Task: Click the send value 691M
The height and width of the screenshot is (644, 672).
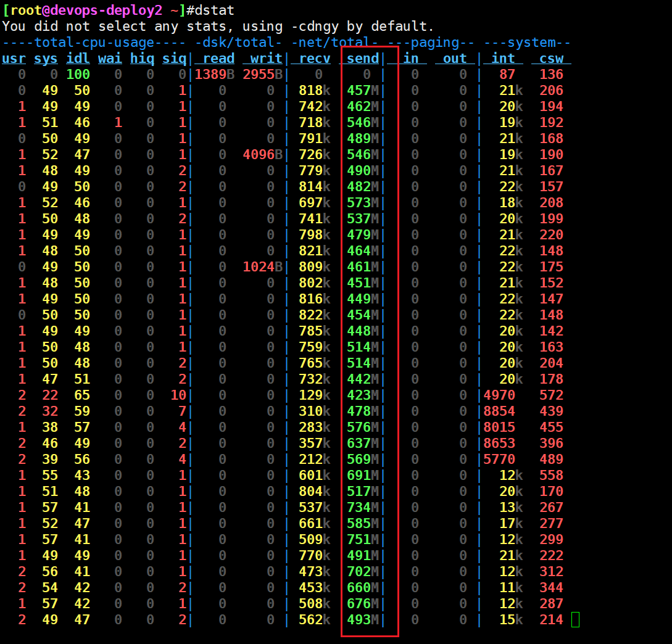Action: click(x=363, y=475)
